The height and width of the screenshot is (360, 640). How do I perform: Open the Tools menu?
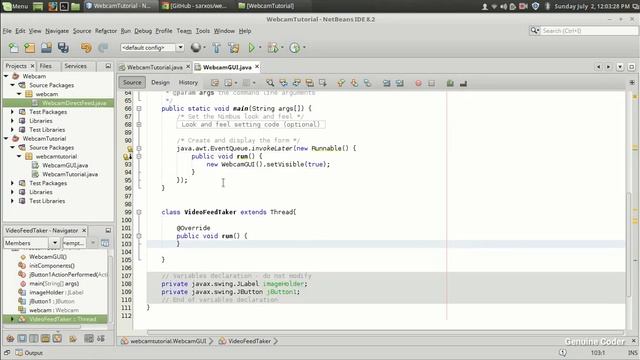tap(202, 31)
